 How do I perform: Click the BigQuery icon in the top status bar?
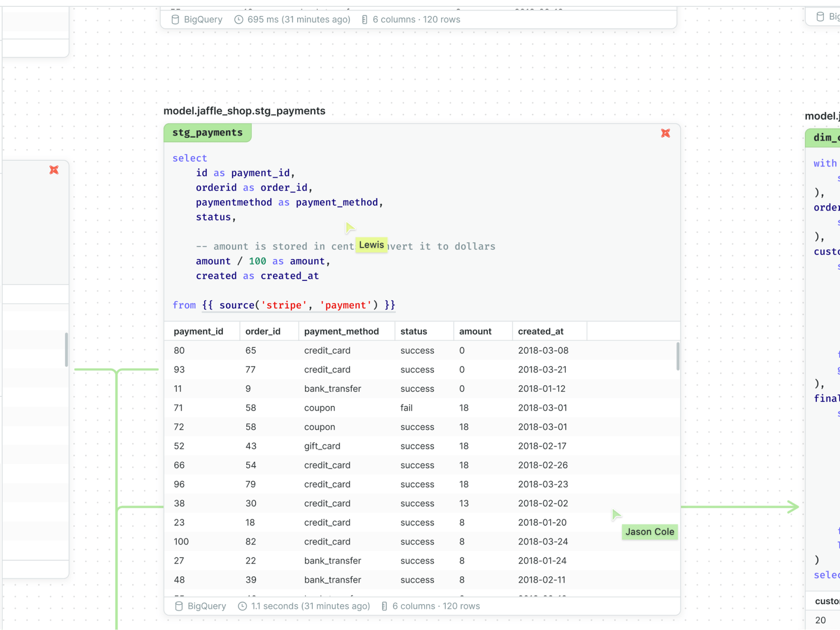tap(175, 19)
